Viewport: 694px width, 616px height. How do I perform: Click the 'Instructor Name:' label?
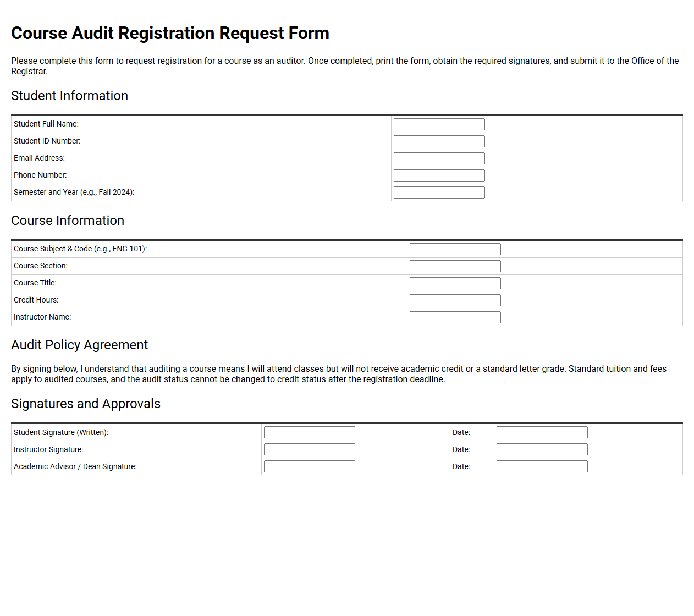point(42,317)
